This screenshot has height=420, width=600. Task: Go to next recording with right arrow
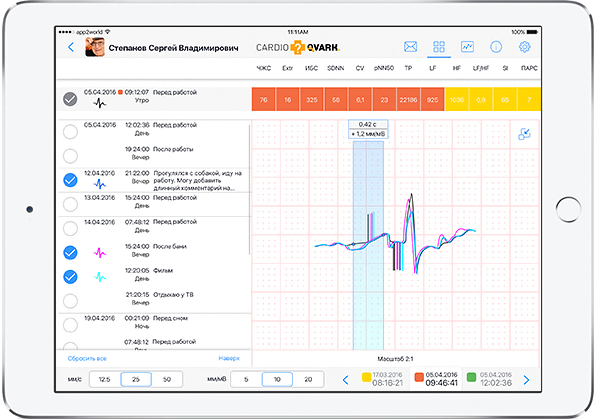click(527, 380)
